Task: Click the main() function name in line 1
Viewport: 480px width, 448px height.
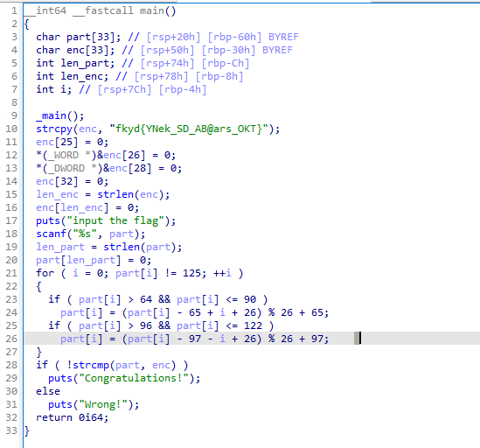Action: (x=157, y=10)
